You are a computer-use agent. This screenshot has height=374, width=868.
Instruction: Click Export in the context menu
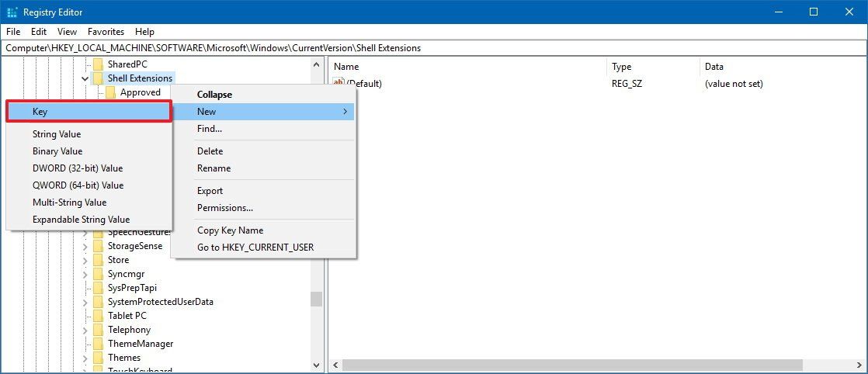tap(263, 191)
